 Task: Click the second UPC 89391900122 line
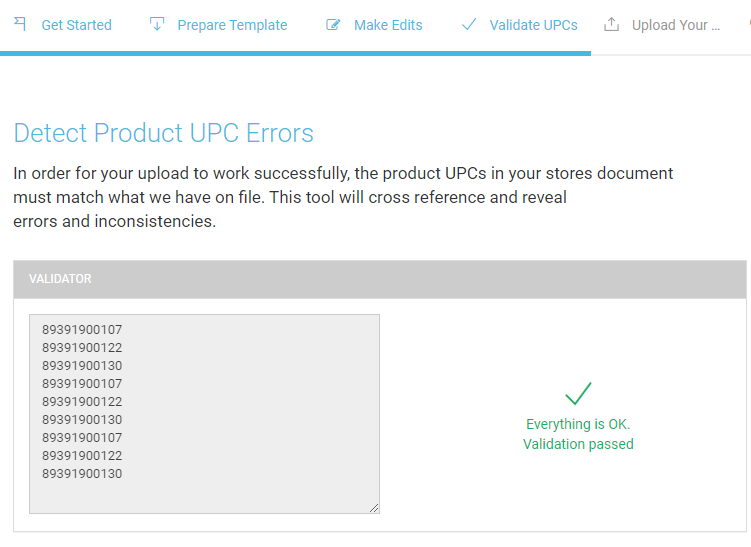82,348
